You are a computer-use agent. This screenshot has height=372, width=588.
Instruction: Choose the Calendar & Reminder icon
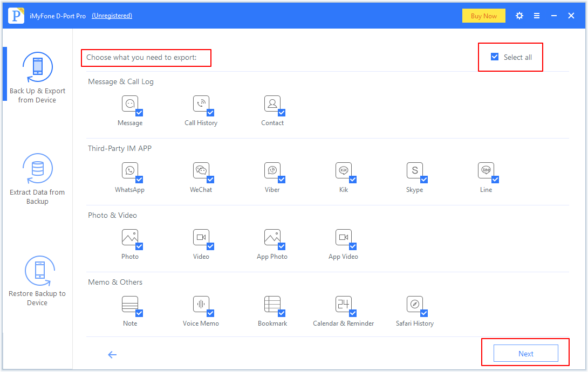coord(344,304)
